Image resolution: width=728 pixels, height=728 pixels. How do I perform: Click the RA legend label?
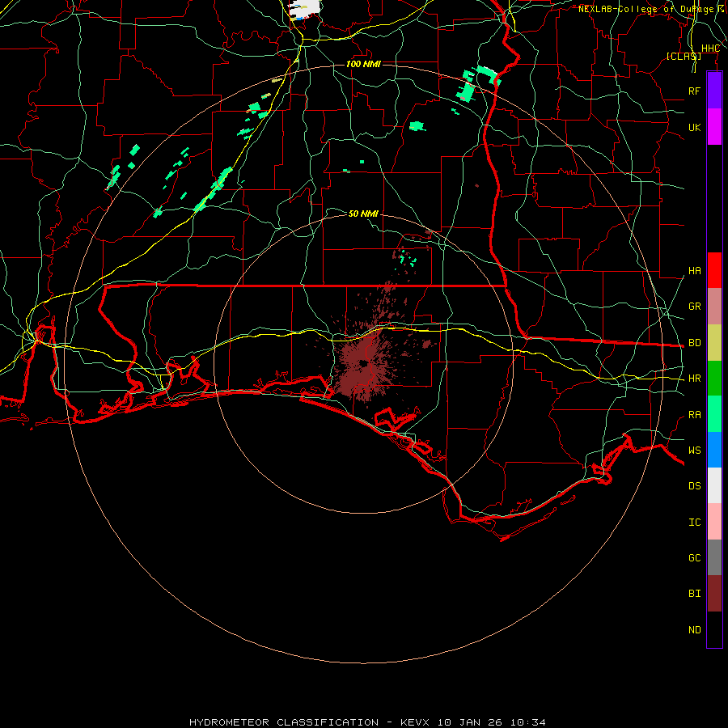click(694, 415)
